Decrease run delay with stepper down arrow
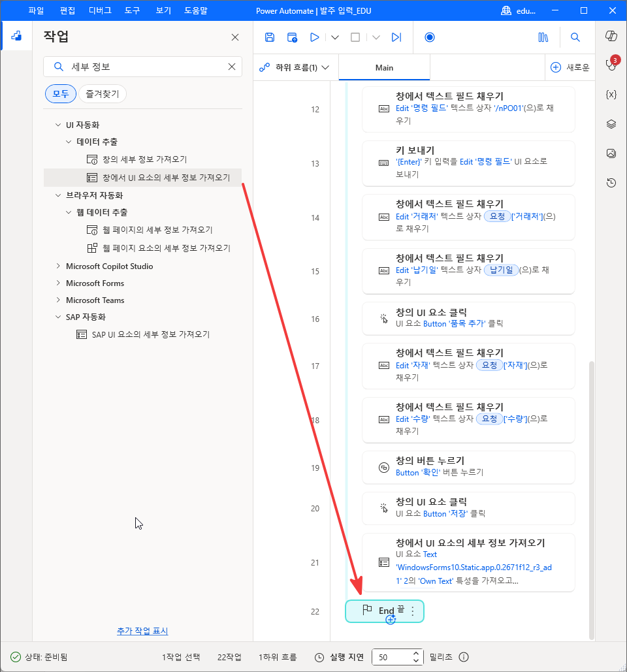 point(416,660)
